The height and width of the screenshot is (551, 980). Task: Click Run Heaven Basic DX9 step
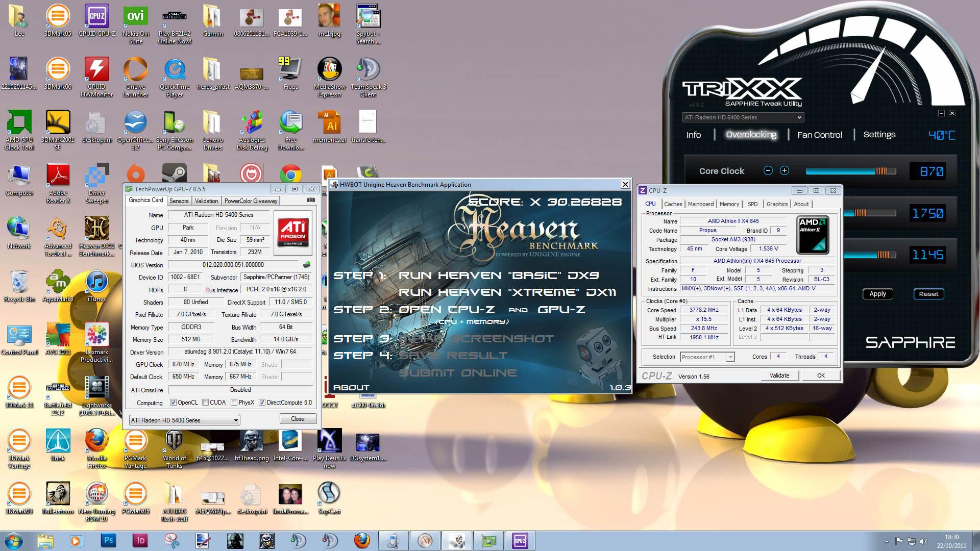[x=499, y=275]
